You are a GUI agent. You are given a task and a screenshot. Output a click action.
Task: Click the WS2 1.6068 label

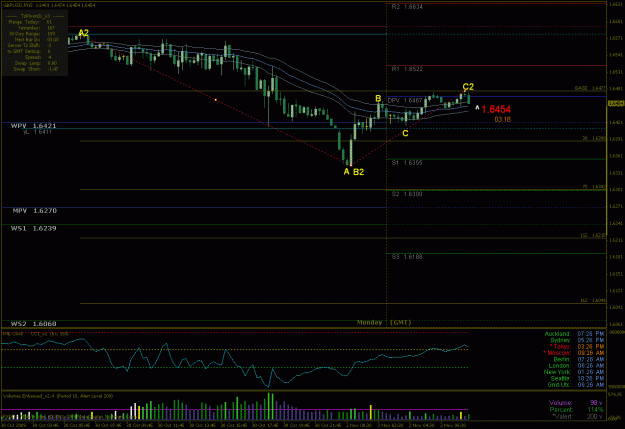coord(33,324)
